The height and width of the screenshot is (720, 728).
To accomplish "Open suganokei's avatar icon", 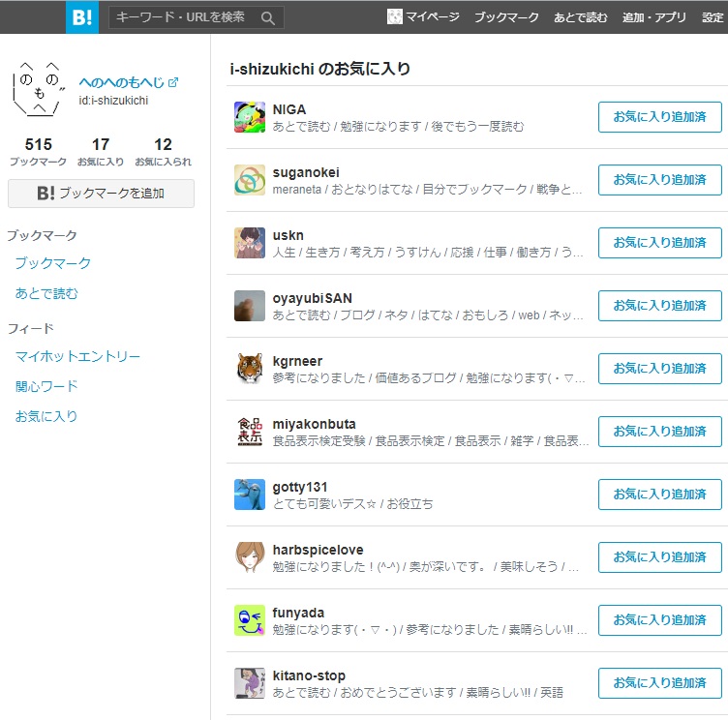I will pos(250,180).
